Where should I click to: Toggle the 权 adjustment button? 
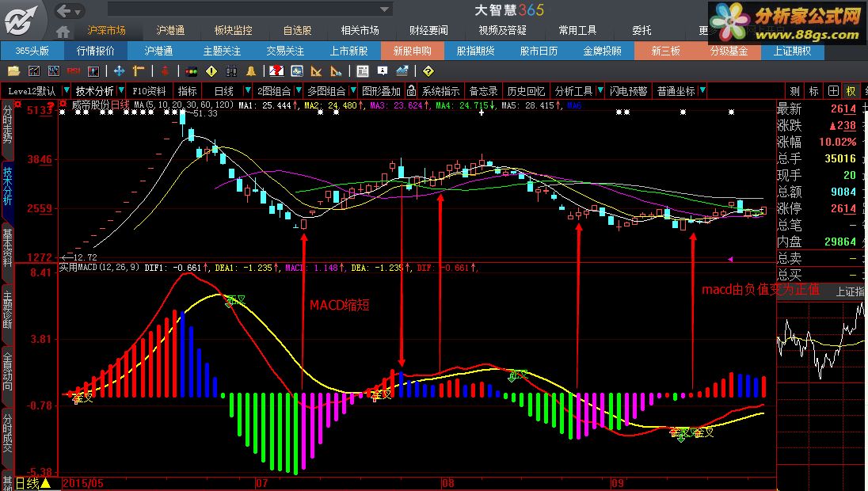[x=851, y=91]
